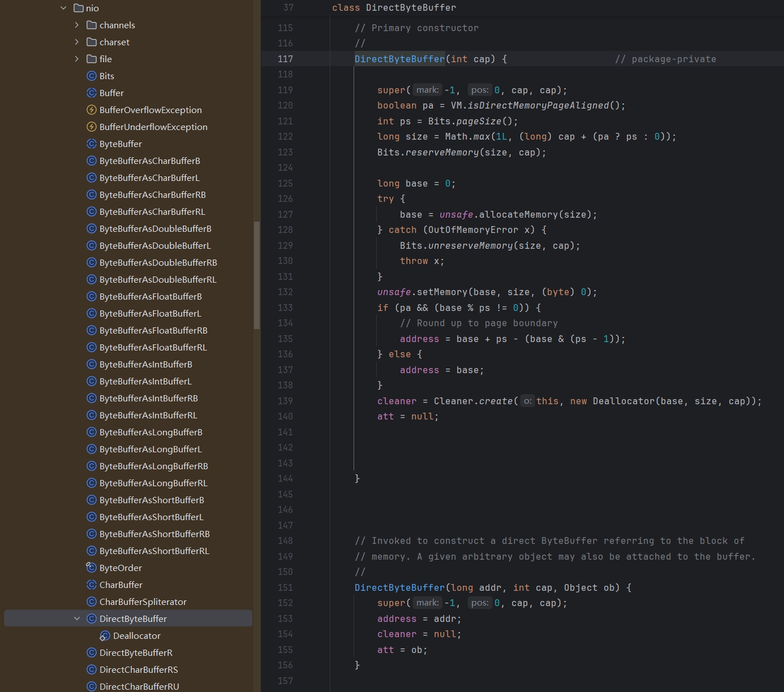Expand the channels folder

pos(77,25)
